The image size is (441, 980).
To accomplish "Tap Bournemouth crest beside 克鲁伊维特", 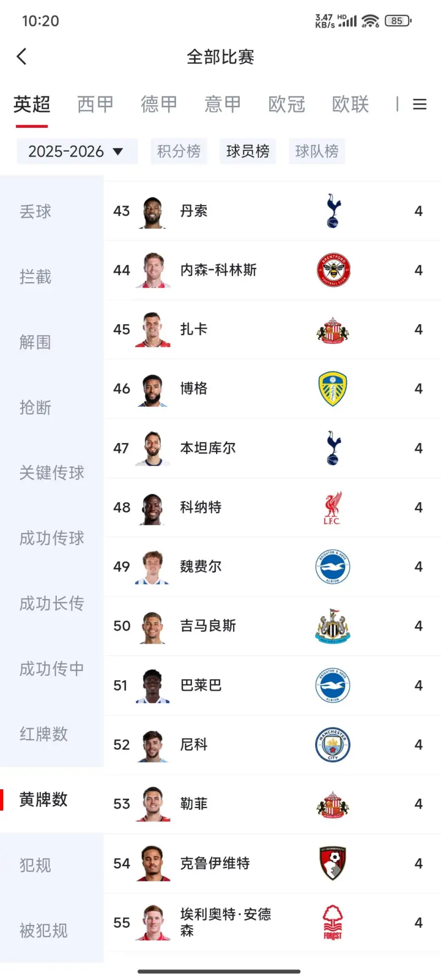I will point(332,863).
